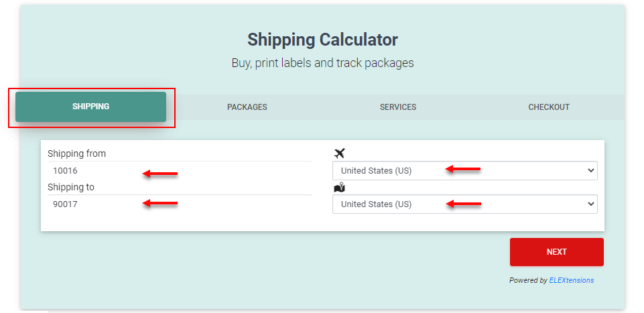The image size is (644, 313).
Task: Click the map marker icon above destination country
Action: (339, 188)
